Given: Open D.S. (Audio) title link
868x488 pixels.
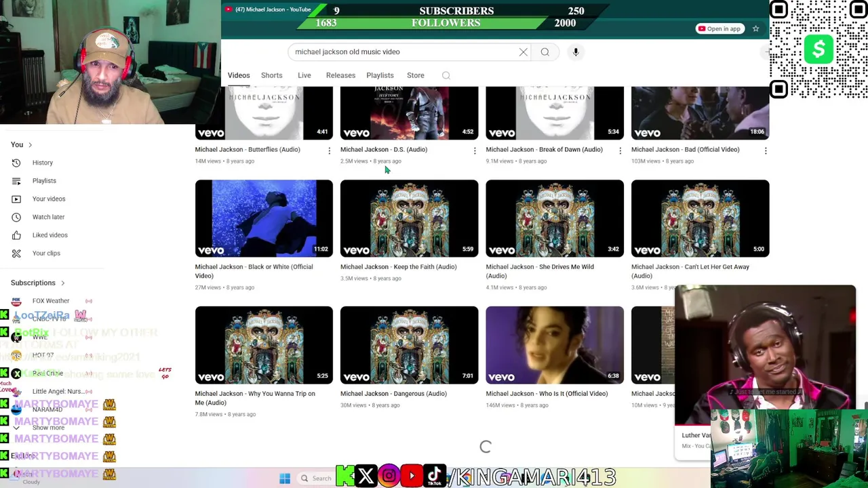Looking at the screenshot, I should 384,149.
